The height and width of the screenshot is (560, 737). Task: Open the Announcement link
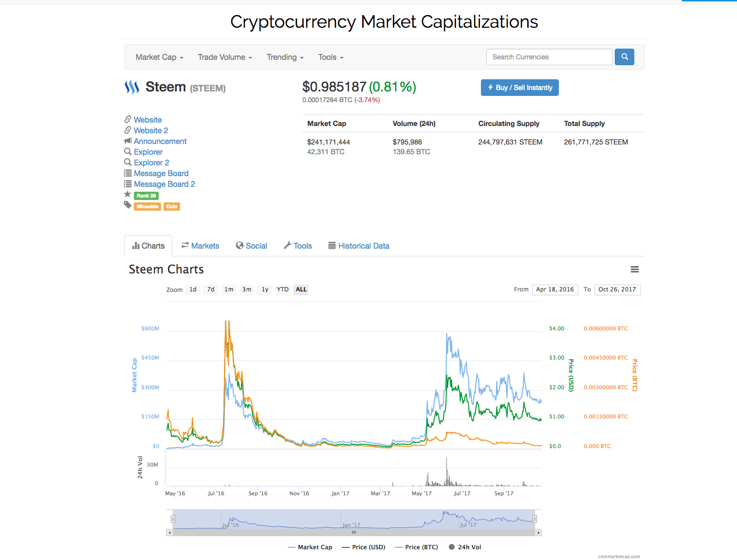tap(160, 141)
